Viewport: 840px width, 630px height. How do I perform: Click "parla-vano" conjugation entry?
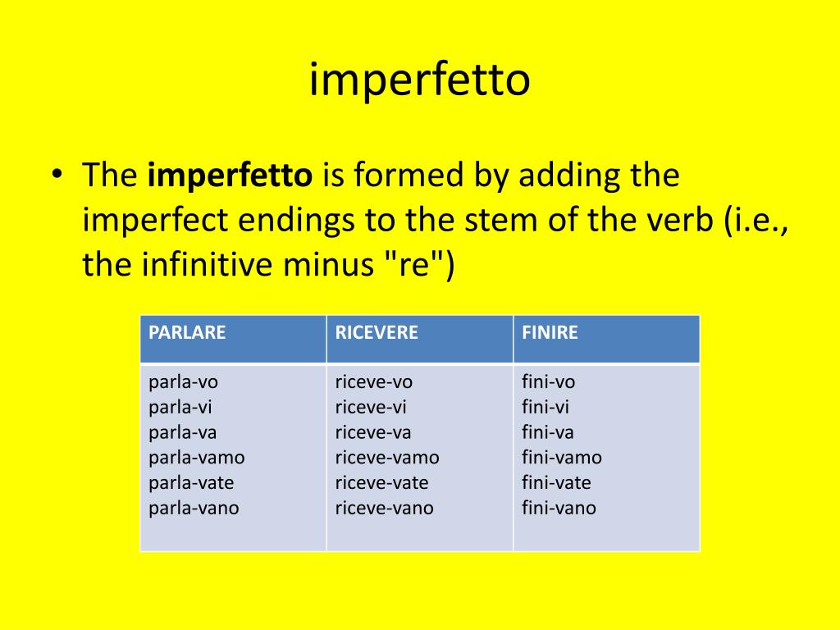[x=194, y=508]
